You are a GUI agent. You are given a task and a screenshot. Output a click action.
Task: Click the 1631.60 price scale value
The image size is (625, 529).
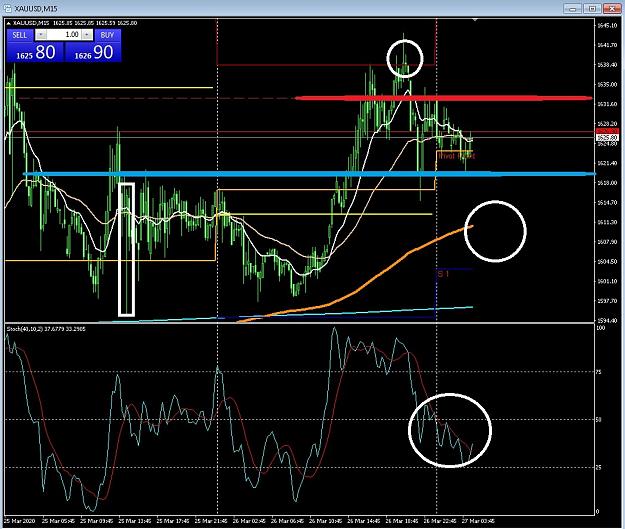(x=607, y=104)
